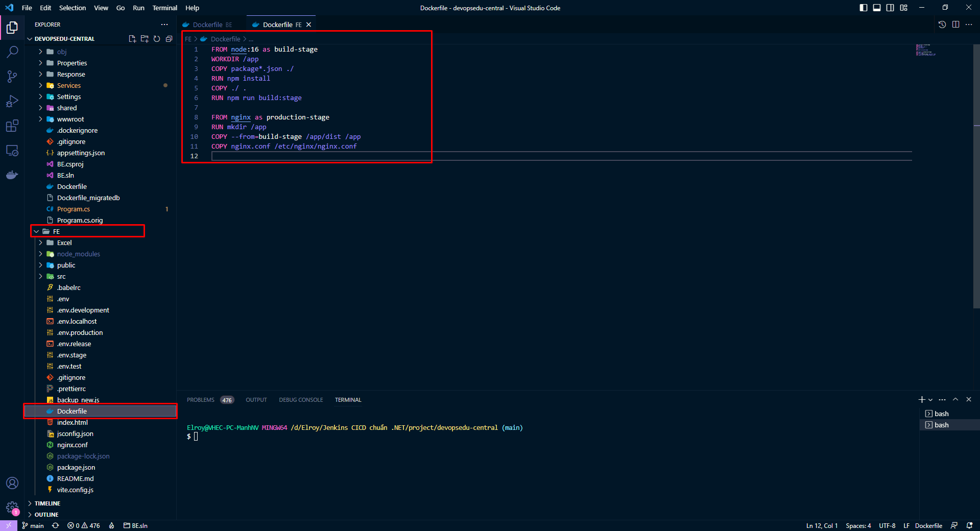Click the main branch in status bar

pyautogui.click(x=33, y=525)
